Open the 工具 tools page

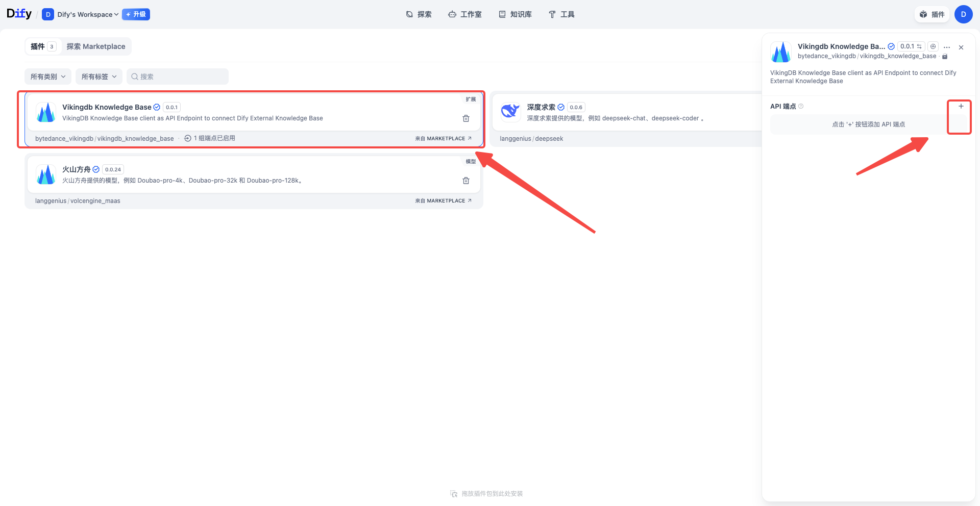[561, 14]
